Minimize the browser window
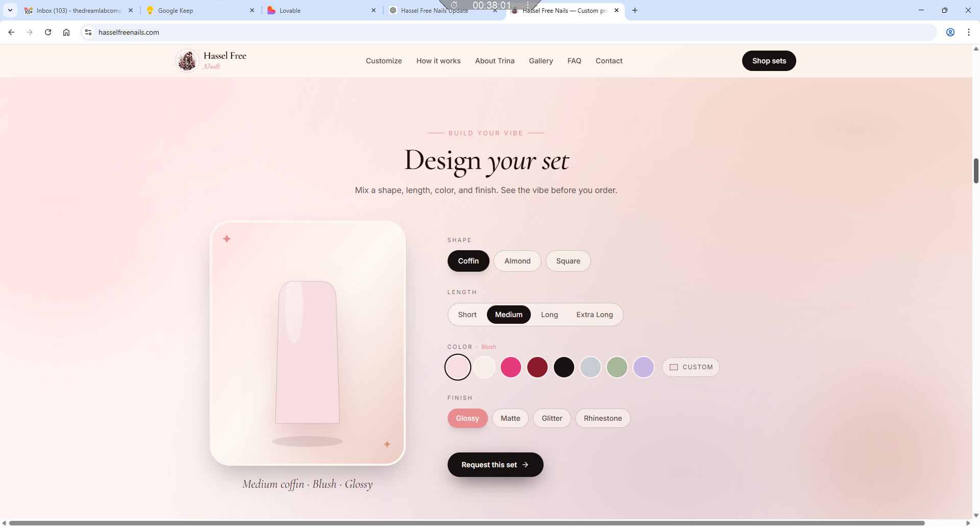Image resolution: width=980 pixels, height=527 pixels. (x=921, y=10)
